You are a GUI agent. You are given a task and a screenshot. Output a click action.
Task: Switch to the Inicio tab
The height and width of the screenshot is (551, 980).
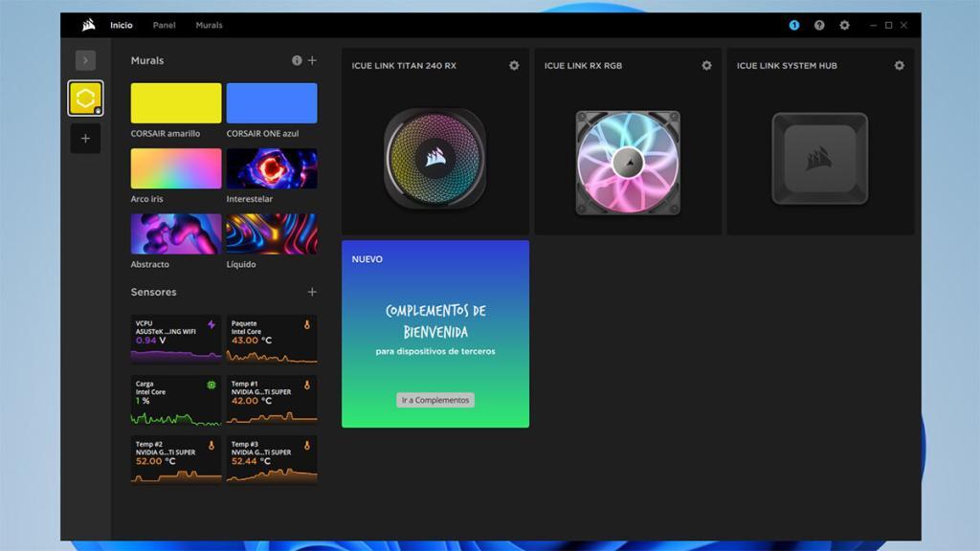pyautogui.click(x=122, y=25)
